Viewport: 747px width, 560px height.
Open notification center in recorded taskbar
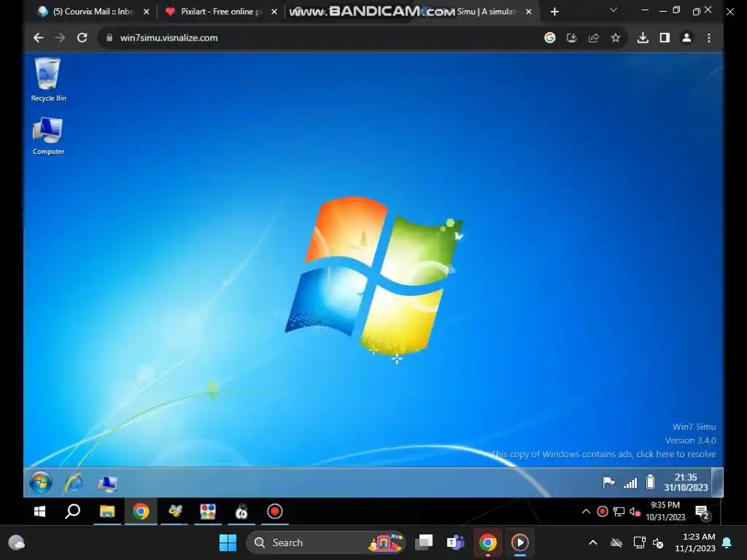(x=703, y=513)
